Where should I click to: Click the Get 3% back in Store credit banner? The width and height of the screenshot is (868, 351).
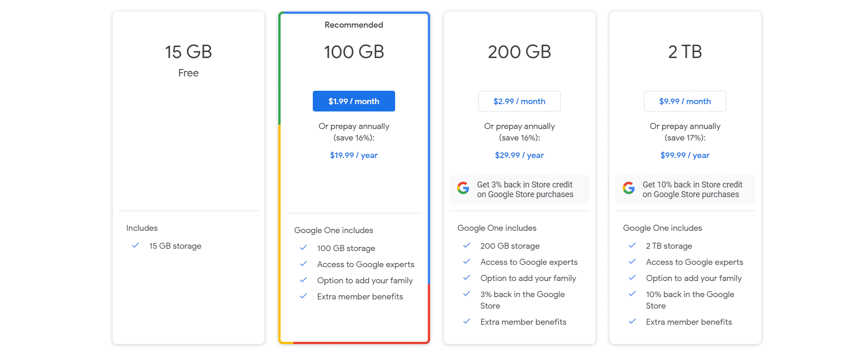coord(519,189)
